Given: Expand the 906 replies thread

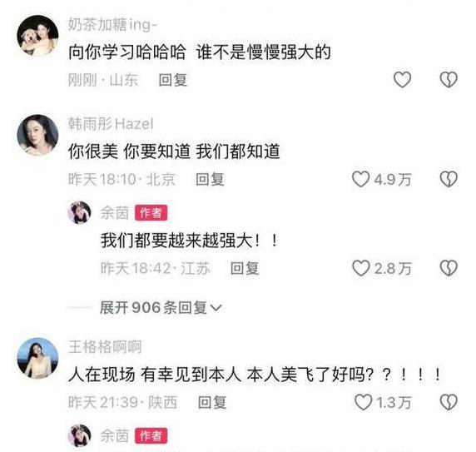Looking at the screenshot, I should pyautogui.click(x=161, y=308).
